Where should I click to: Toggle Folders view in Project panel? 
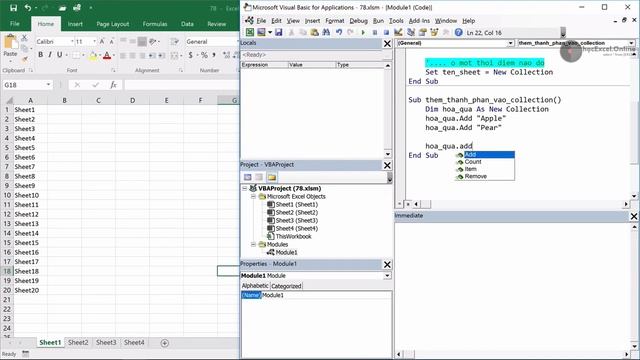click(x=272, y=177)
